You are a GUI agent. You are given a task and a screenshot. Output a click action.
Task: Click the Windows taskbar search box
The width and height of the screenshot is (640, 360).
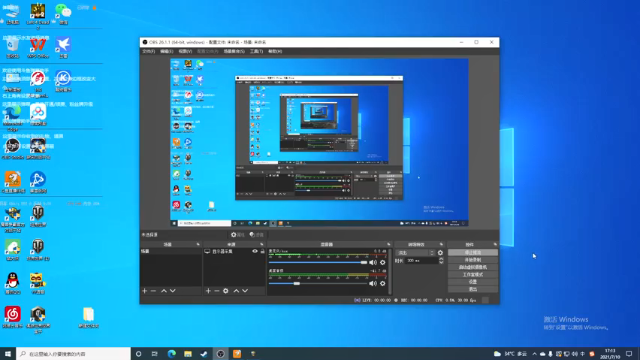73,354
